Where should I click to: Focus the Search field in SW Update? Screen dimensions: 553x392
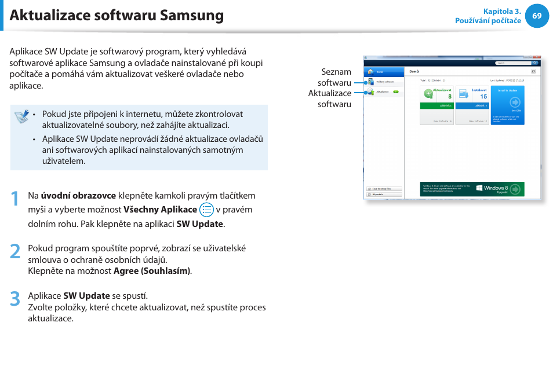pyautogui.click(x=513, y=63)
